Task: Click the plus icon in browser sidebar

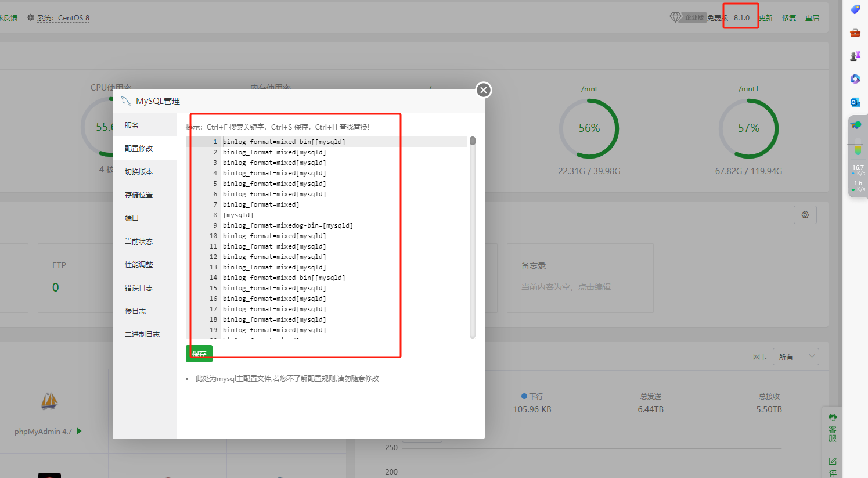Action: point(855,163)
